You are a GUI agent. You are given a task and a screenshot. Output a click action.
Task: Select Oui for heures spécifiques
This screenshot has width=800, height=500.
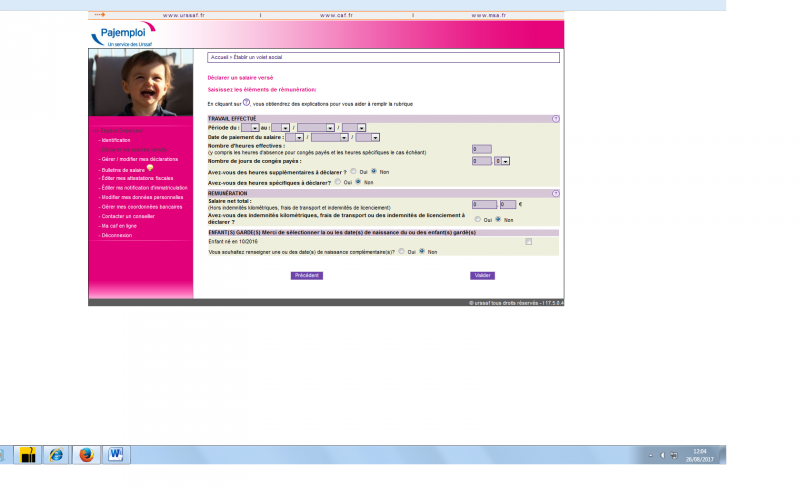coord(338,182)
